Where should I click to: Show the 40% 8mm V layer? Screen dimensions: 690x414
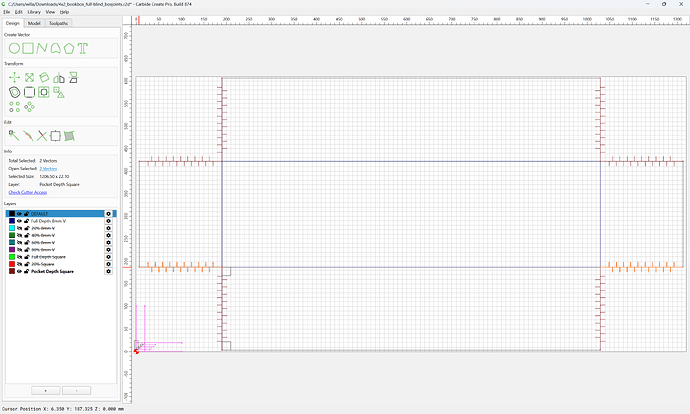(19, 235)
